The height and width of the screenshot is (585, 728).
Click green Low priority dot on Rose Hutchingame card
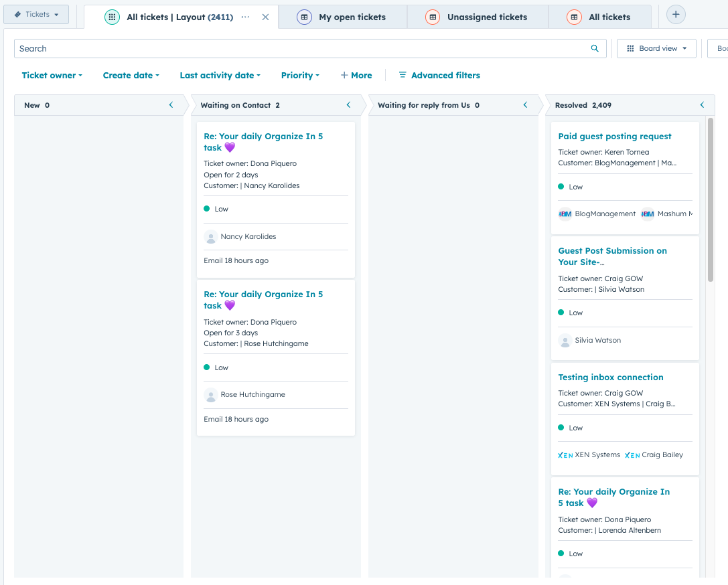(206, 367)
